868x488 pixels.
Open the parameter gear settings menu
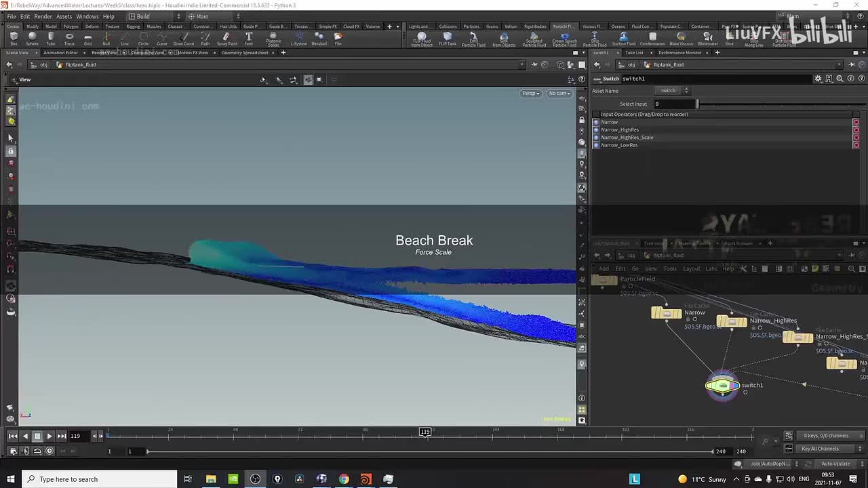pos(818,79)
